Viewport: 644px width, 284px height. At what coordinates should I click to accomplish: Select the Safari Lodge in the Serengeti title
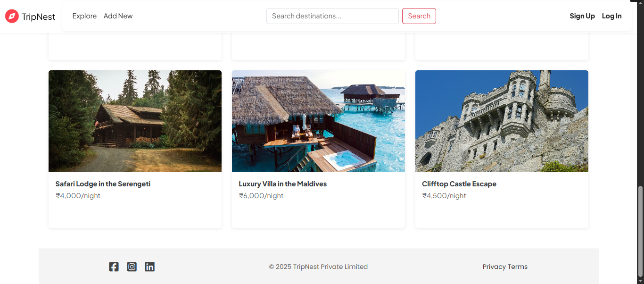coord(103,184)
